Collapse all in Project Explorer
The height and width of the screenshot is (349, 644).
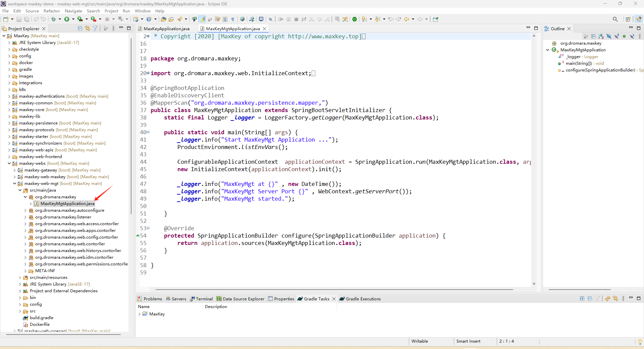(x=80, y=29)
